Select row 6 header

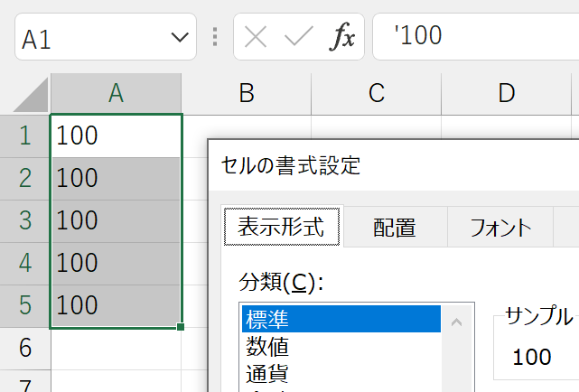24,348
